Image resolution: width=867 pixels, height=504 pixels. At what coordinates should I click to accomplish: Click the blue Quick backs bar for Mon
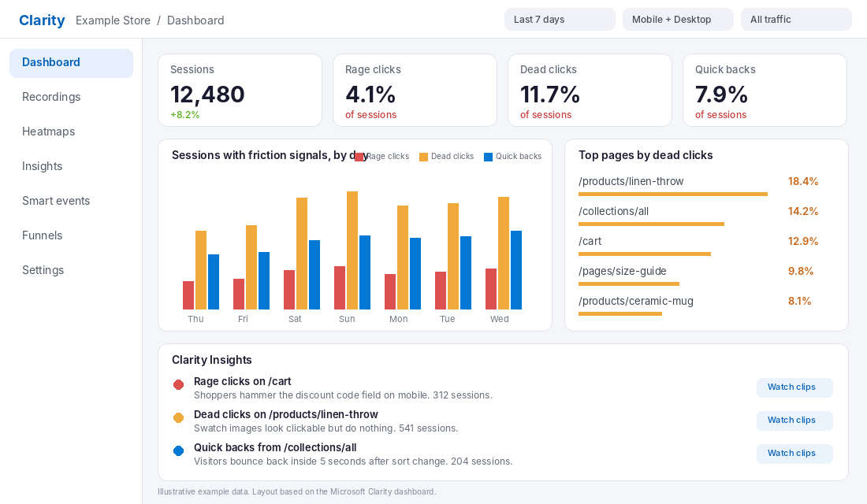coord(415,273)
